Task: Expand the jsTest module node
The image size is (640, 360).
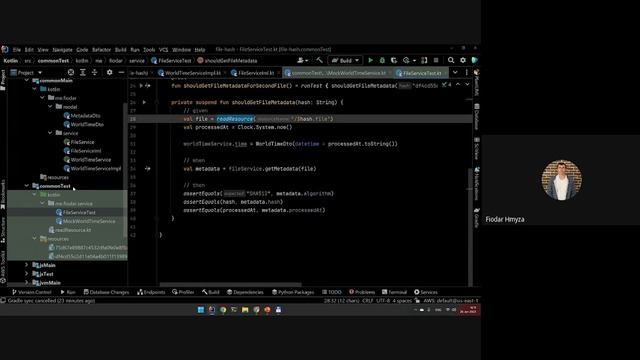Action: 27,274
